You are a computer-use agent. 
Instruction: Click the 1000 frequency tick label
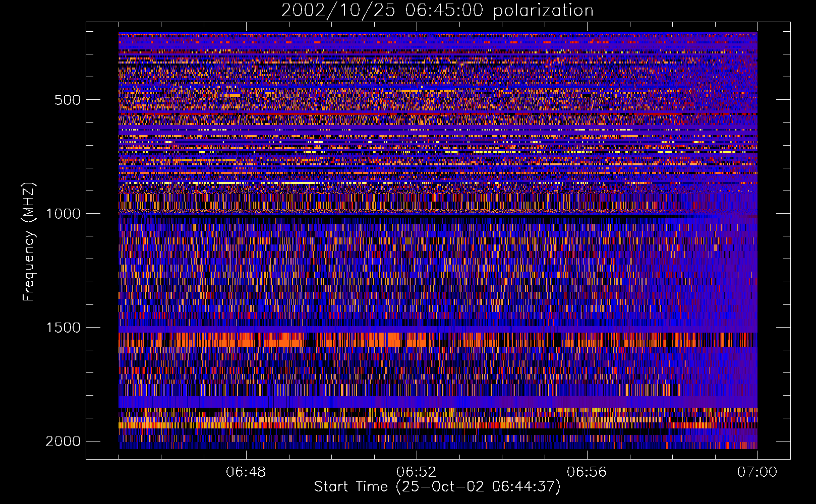click(x=63, y=214)
